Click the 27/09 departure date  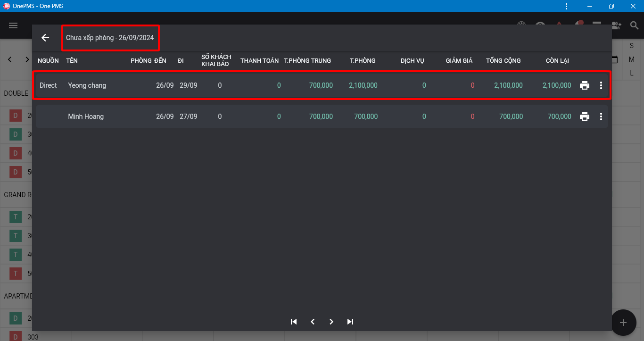[x=189, y=116]
